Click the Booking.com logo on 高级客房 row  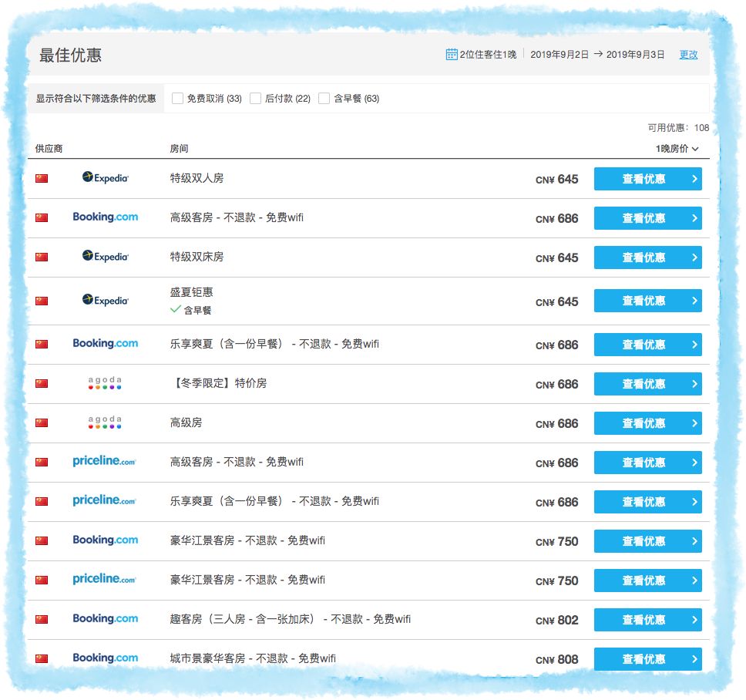tap(106, 217)
